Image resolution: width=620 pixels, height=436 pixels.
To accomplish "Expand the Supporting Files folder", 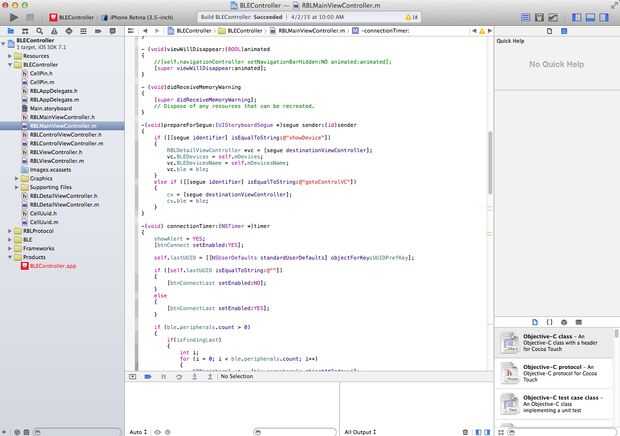I will pyautogui.click(x=17, y=187).
